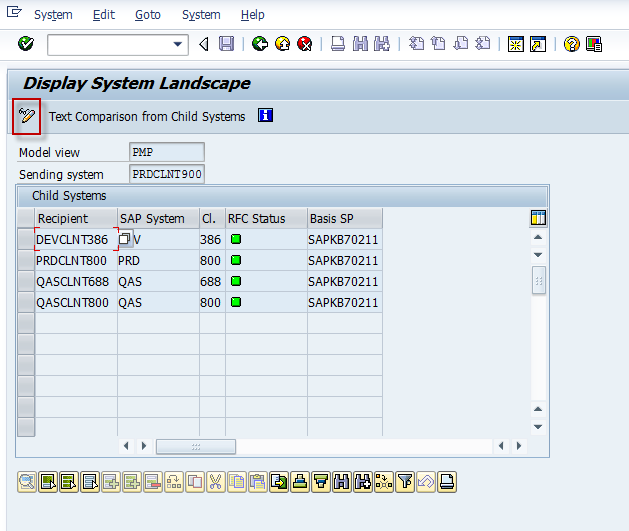
Task: Click the Save diskette icon
Action: coord(226,44)
